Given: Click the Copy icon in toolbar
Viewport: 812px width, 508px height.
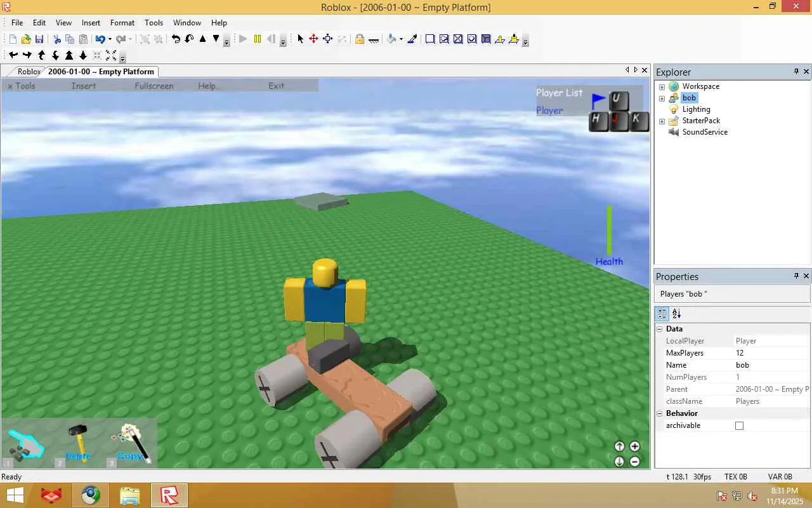Looking at the screenshot, I should click(70, 39).
